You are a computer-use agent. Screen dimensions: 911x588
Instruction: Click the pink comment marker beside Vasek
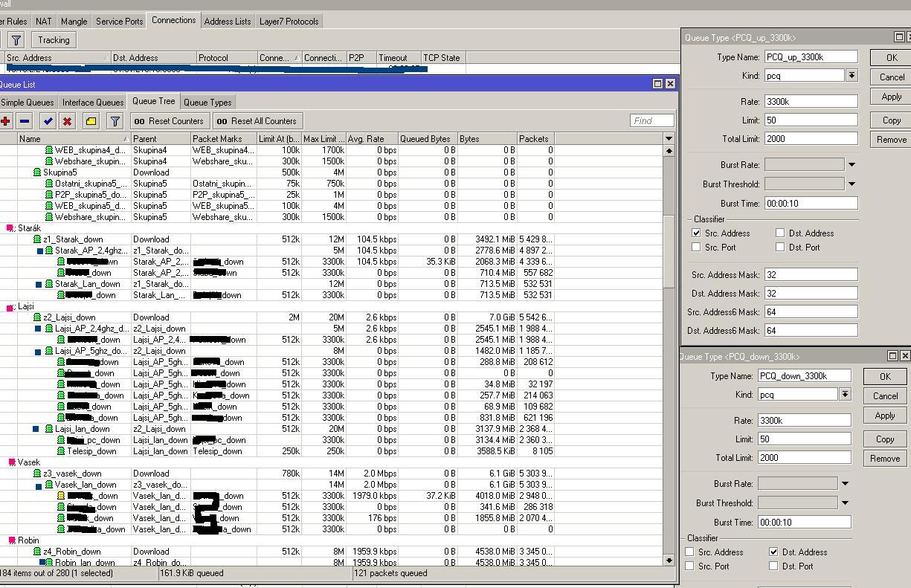(12, 462)
